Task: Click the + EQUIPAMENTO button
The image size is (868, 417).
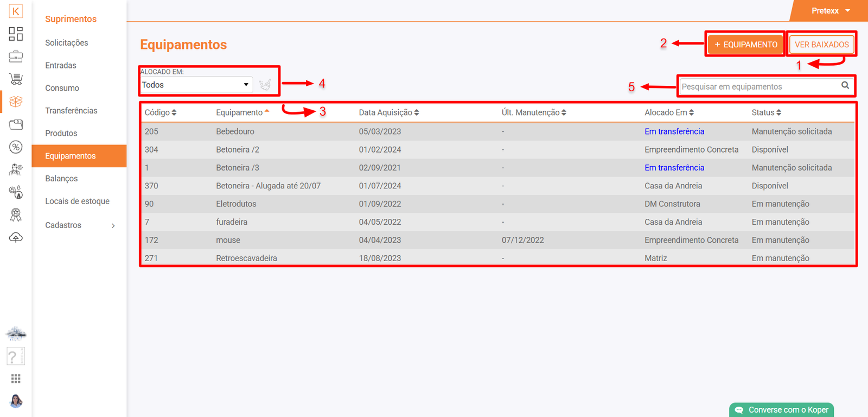Action: pos(745,45)
